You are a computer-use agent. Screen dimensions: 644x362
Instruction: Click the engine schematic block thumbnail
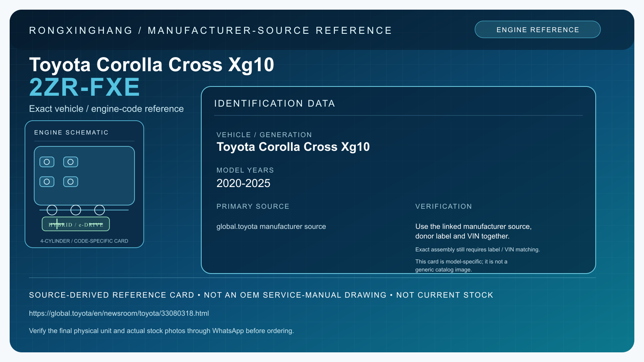pyautogui.click(x=84, y=176)
